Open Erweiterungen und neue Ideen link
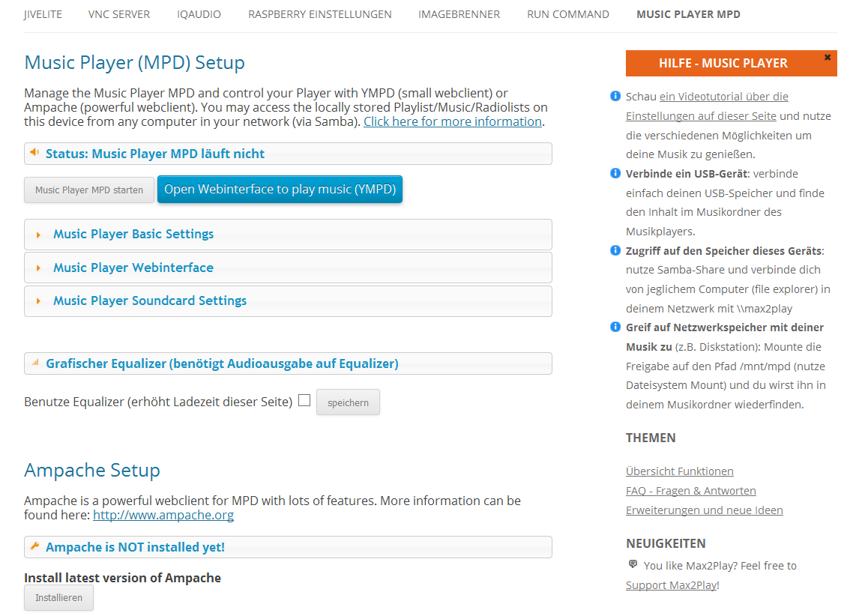The image size is (862, 616). [x=705, y=510]
